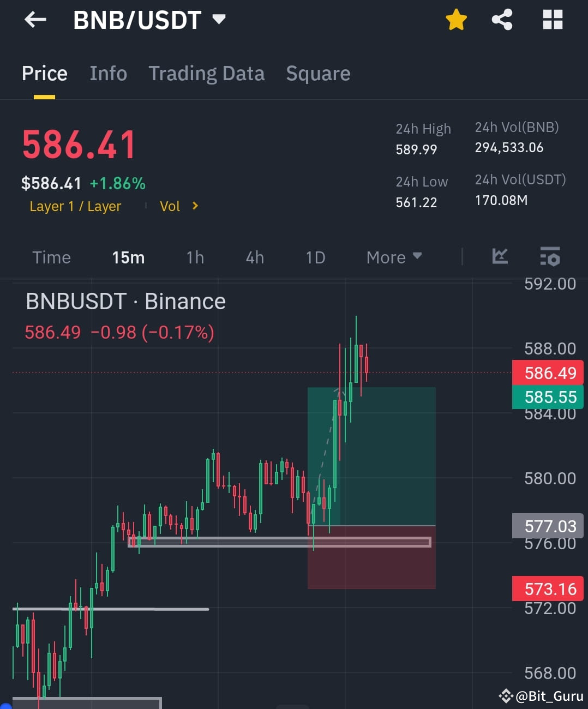Screen dimensions: 588x709
Task: Select the Info section label
Action: [x=108, y=73]
